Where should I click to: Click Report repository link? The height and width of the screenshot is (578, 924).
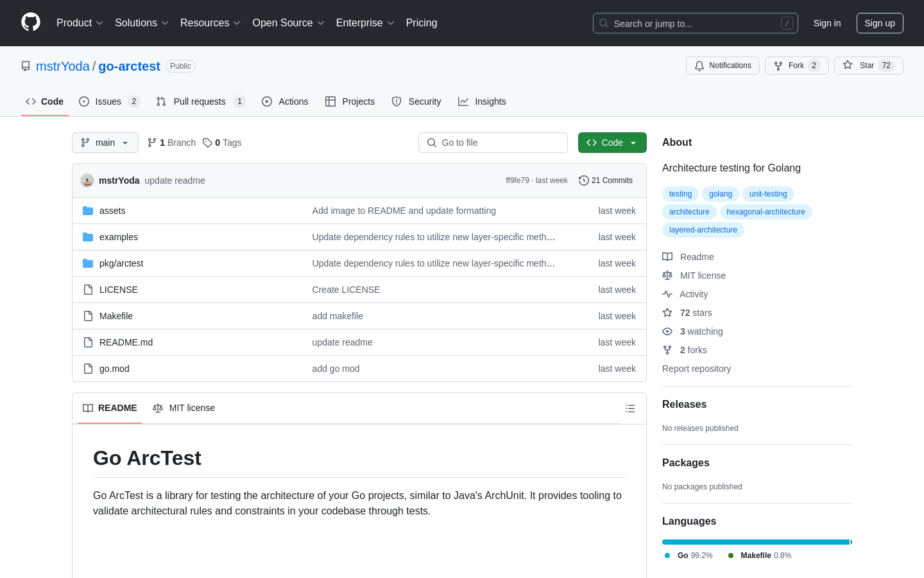coord(696,369)
